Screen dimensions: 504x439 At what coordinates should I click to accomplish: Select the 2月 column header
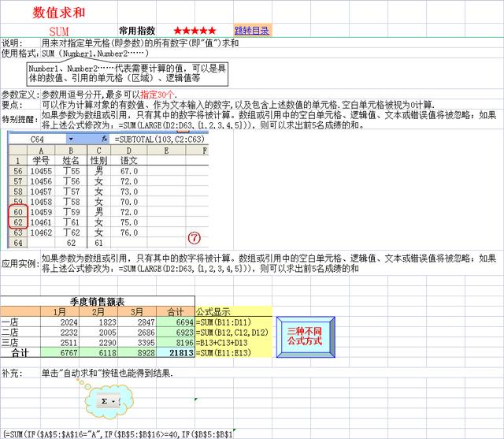(98, 311)
